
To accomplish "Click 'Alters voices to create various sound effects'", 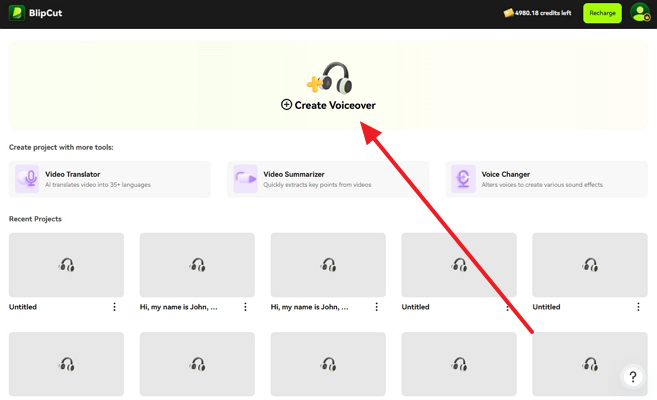I will click(542, 185).
